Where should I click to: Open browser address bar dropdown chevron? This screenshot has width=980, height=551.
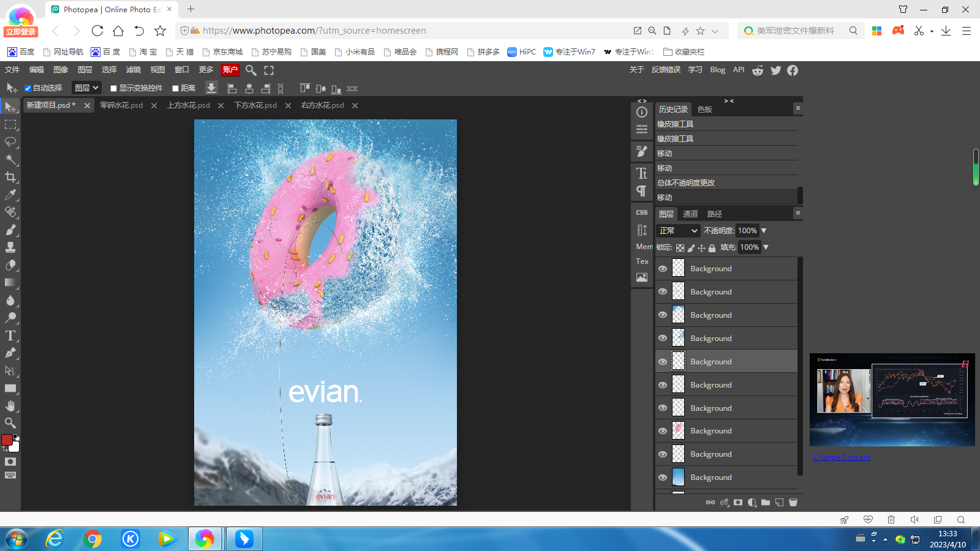(x=715, y=31)
